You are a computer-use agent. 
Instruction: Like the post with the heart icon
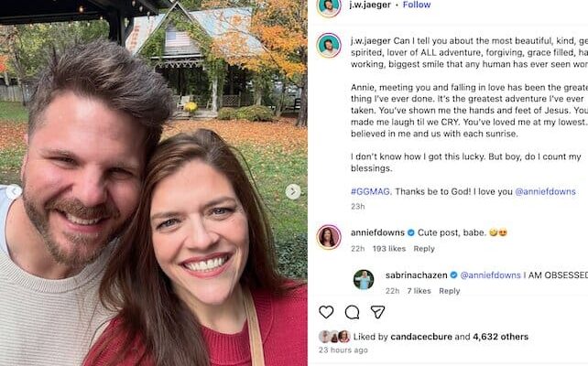(326, 312)
